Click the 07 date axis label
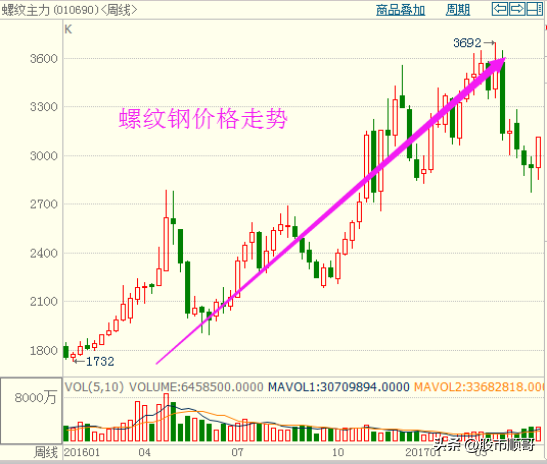547x464 pixels. point(237,452)
